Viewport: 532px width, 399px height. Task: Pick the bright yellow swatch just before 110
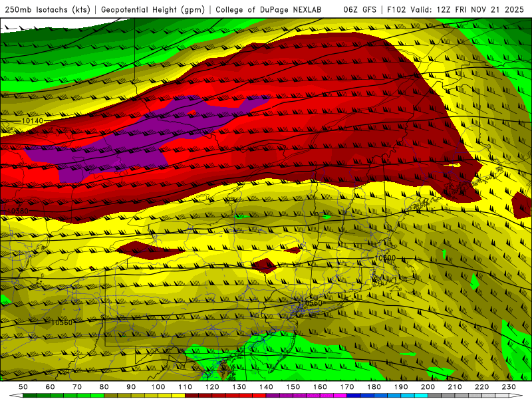(x=178, y=396)
